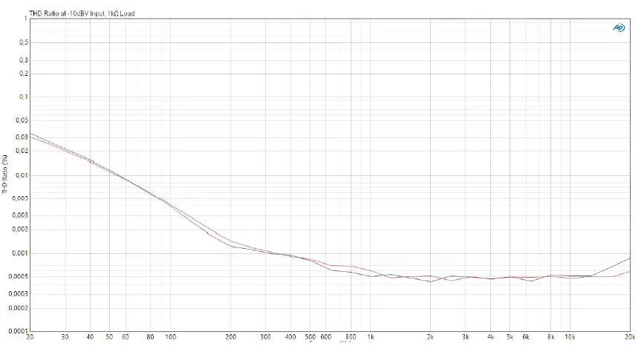Click the "0,0001" vertical axis label

(19, 330)
